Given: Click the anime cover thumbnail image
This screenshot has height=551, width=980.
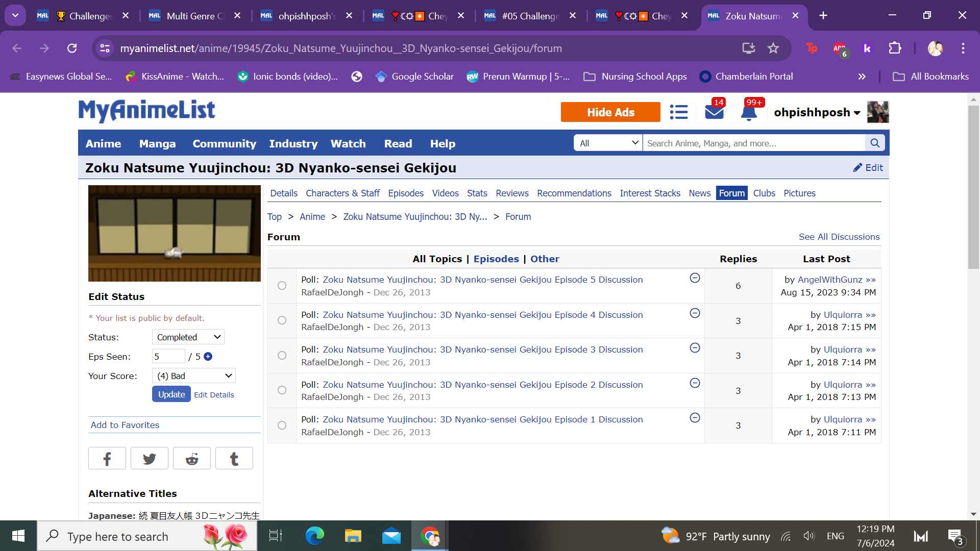Looking at the screenshot, I should pyautogui.click(x=175, y=234).
